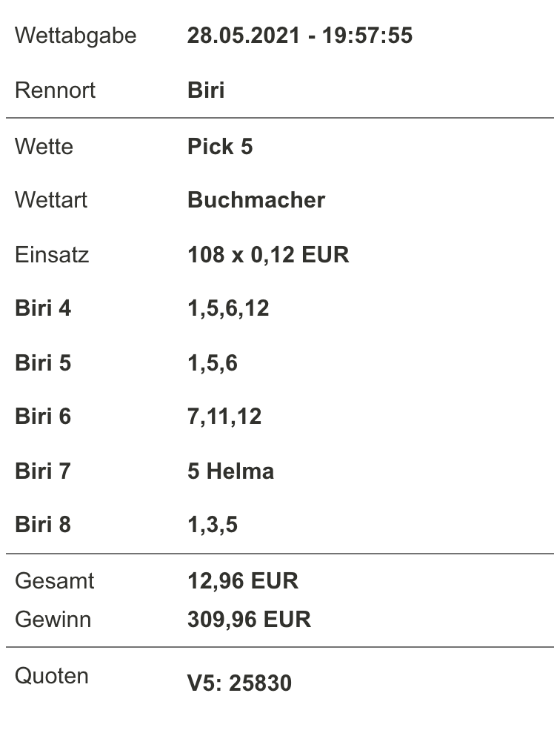Open the Biri 6 race label
The height and width of the screenshot is (756, 554).
click(43, 416)
